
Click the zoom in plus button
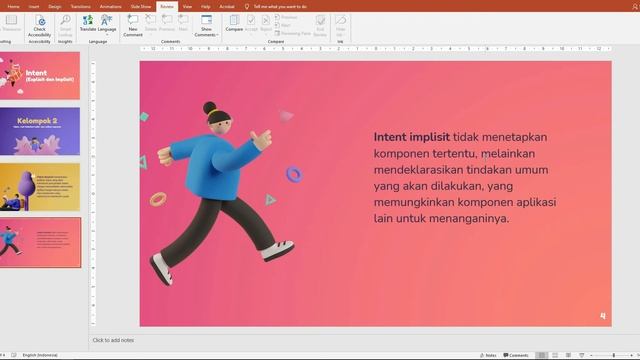[x=631, y=356]
